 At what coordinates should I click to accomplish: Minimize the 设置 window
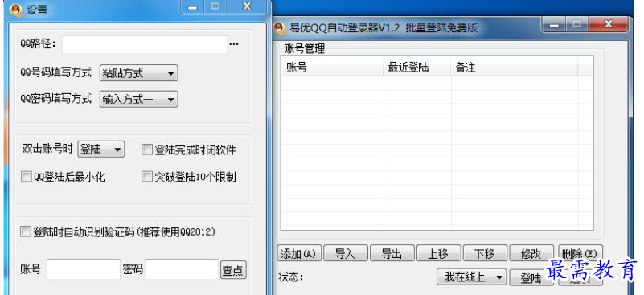click(193, 7)
